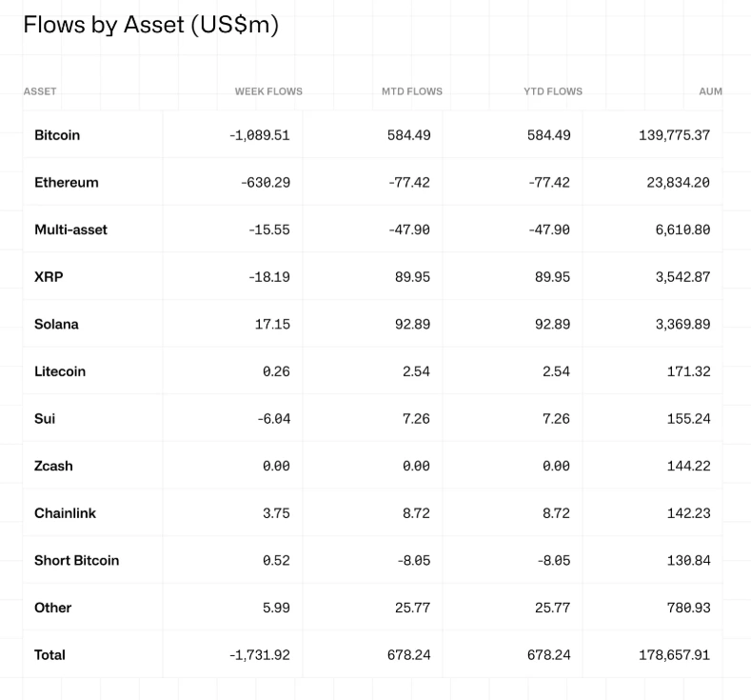Click the Total row label

(x=49, y=655)
